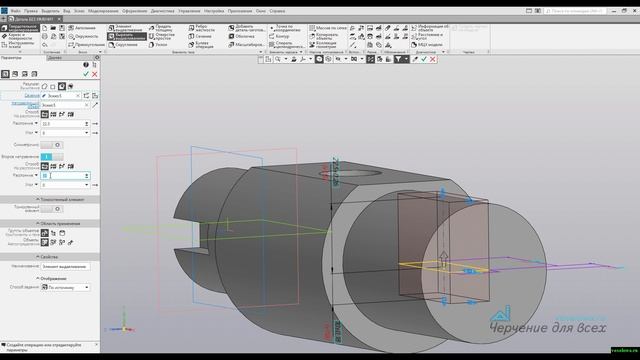Open Информация об объекте diagnostic
The width and height of the screenshot is (640, 360).
(430, 28)
